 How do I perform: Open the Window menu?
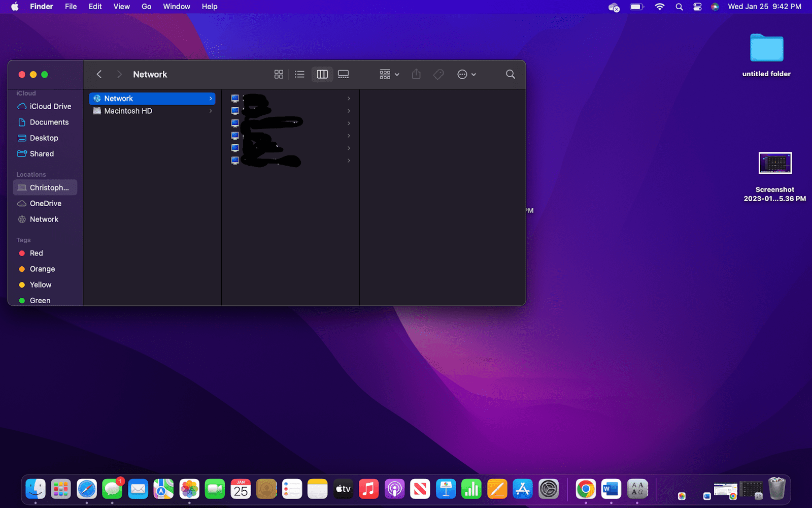click(177, 7)
